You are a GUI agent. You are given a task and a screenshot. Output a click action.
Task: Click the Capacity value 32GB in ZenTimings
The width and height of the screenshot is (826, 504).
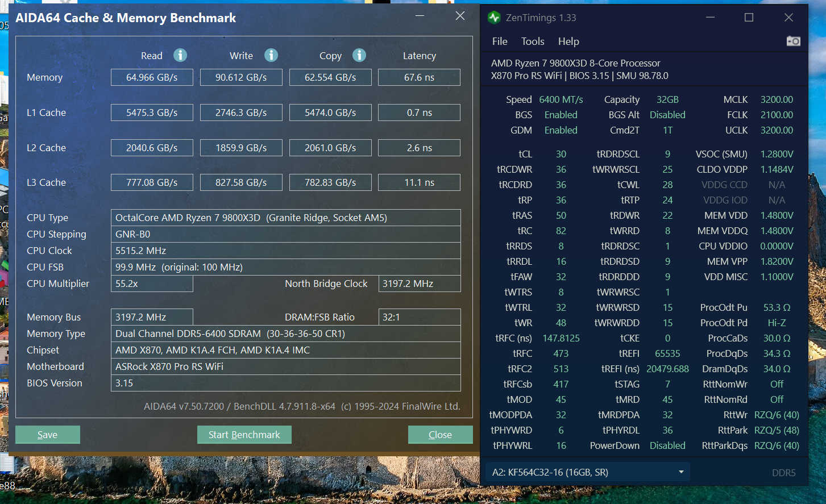[667, 99]
